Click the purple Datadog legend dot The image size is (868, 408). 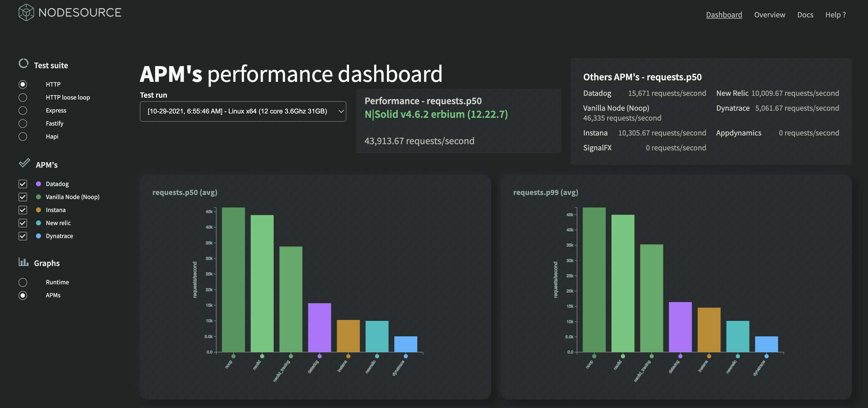[38, 184]
